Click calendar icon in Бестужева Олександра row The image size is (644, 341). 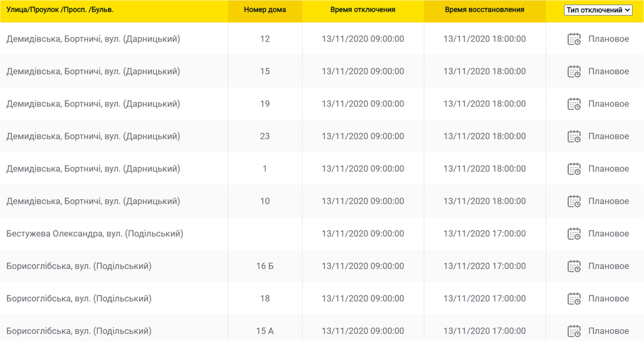click(574, 234)
